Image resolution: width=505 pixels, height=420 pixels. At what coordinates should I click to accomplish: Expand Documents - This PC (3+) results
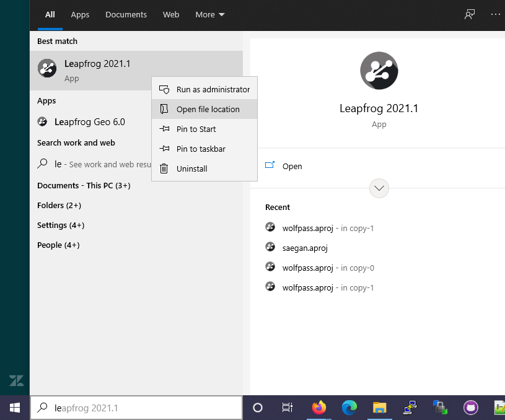point(84,185)
